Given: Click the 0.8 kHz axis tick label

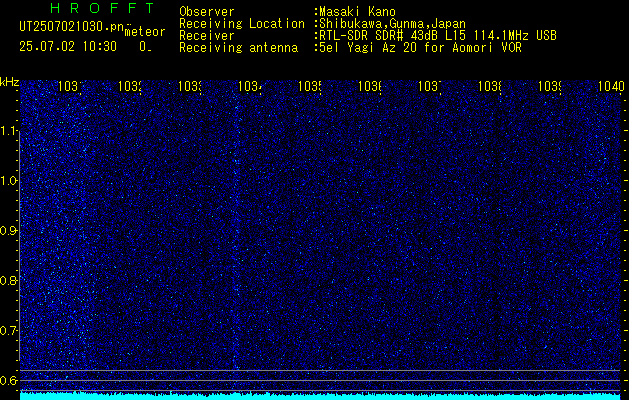Looking at the screenshot, I should 9,280.
